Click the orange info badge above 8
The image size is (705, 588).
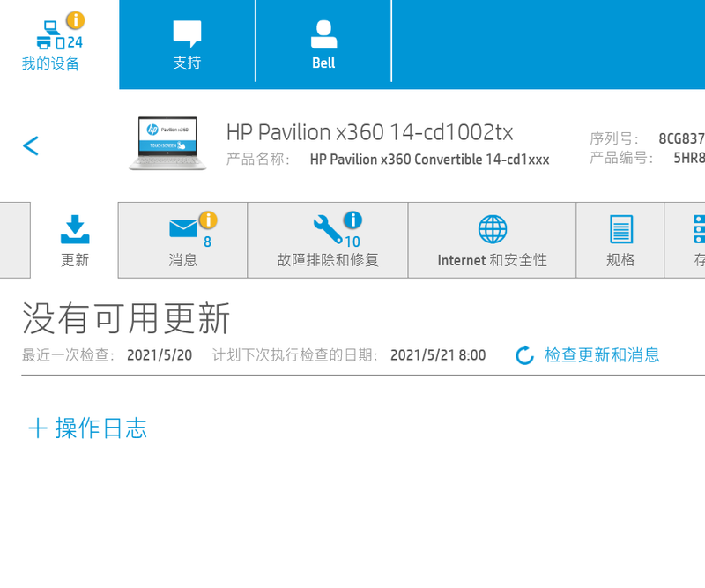tap(207, 220)
